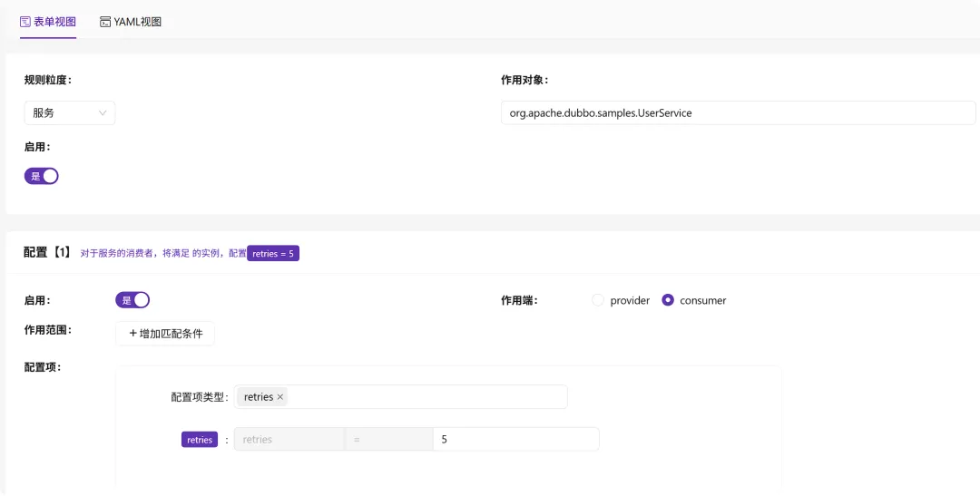The image size is (980, 496).
Task: Click the YAML code icon in the tab bar
Action: pos(105,22)
